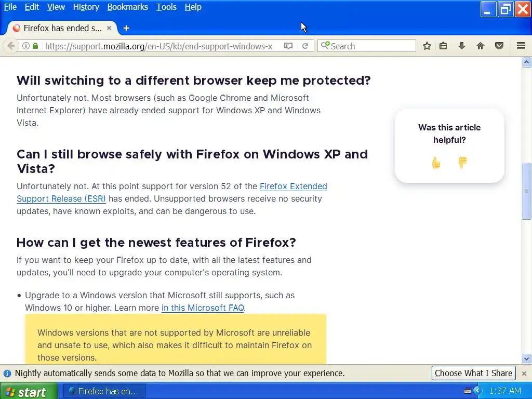Open the History menu

86,7
